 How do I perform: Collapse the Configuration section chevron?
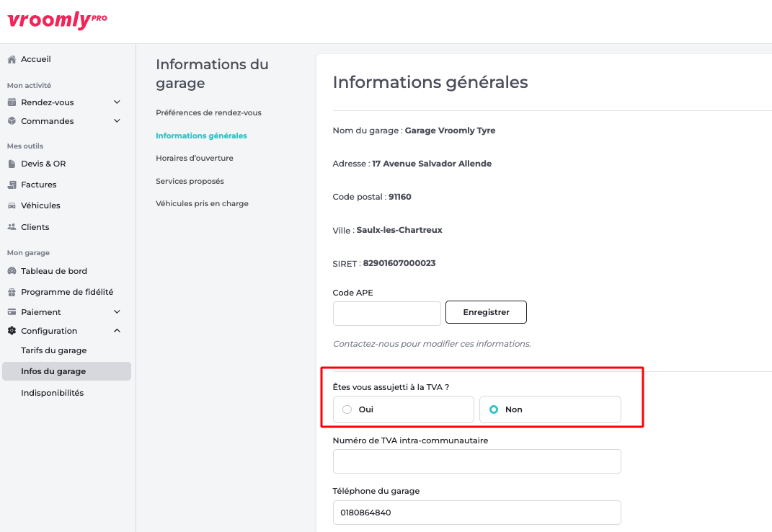(117, 331)
